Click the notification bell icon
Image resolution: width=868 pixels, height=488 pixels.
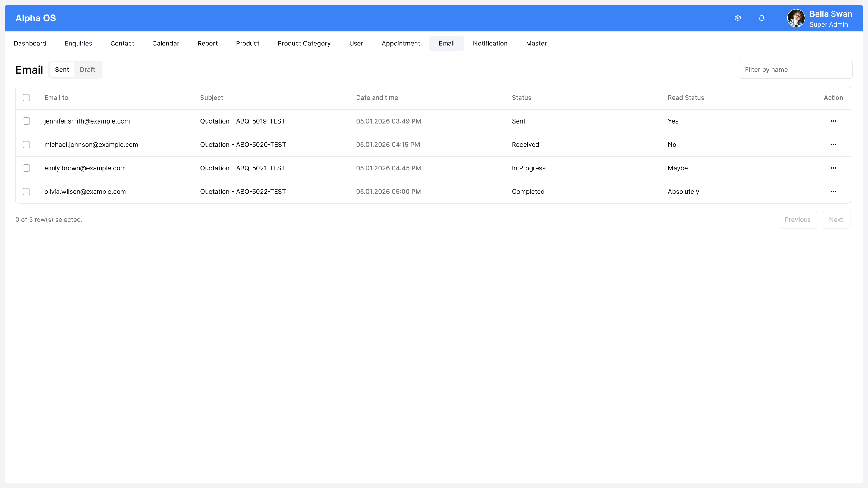click(762, 18)
